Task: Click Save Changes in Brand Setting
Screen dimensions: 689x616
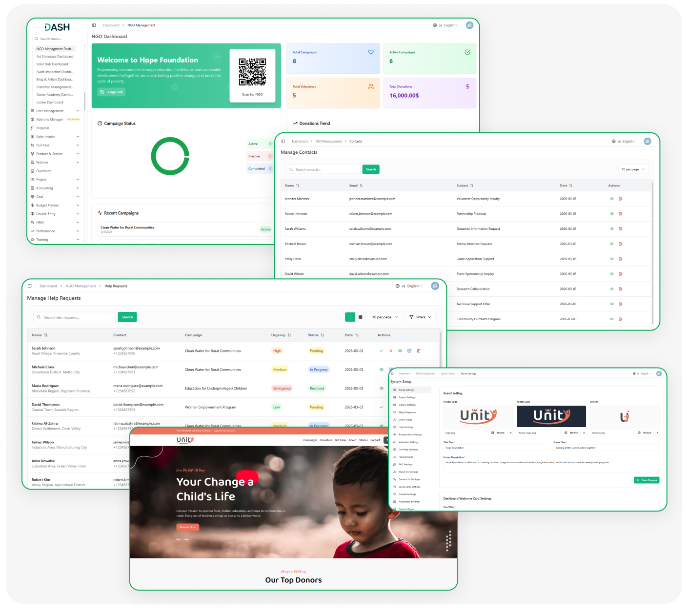Action: [647, 480]
